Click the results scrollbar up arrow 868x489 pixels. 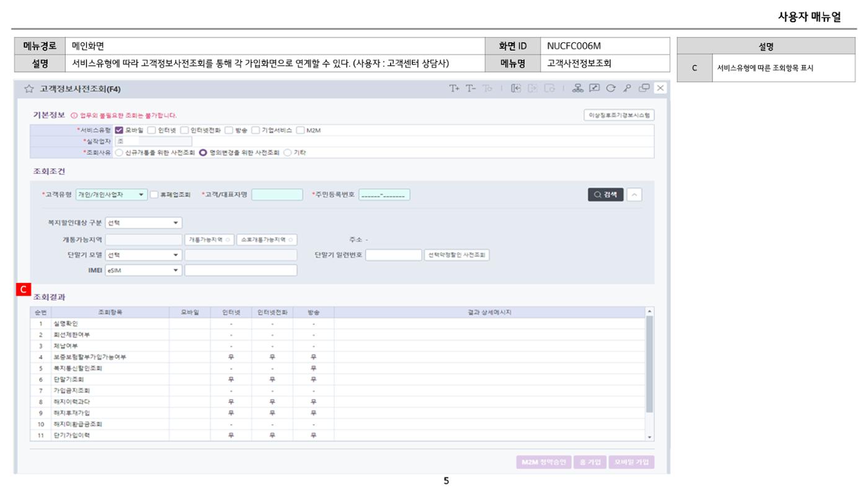(650, 311)
